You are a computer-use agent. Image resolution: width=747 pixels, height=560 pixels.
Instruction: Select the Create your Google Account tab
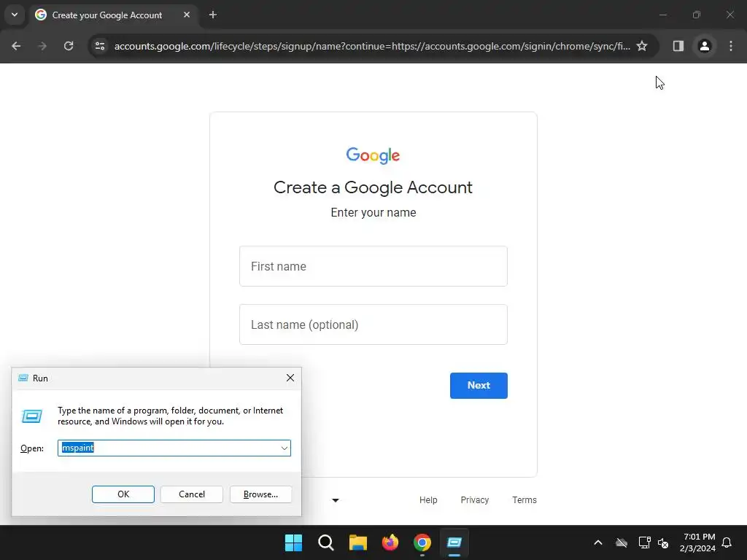(112, 15)
